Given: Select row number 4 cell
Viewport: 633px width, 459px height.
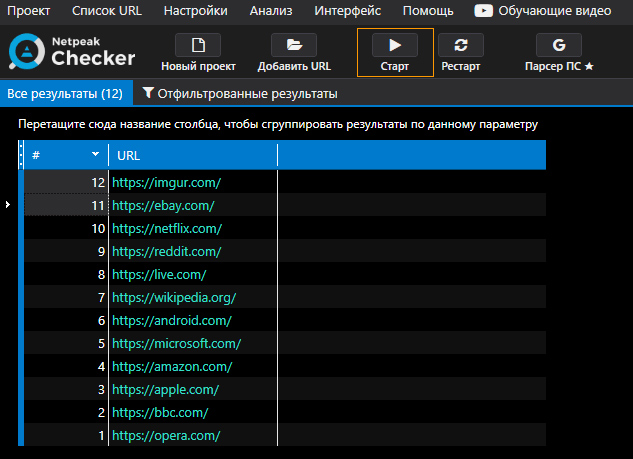Looking at the screenshot, I should 66,366.
